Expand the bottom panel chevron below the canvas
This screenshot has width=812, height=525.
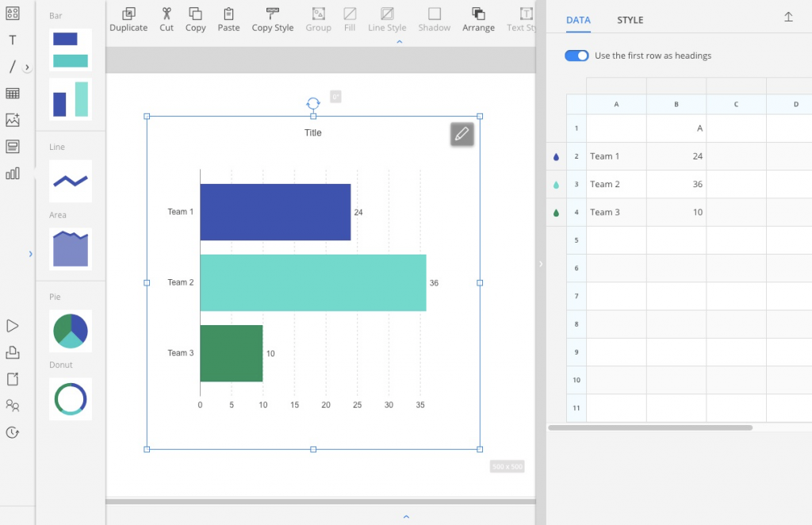click(406, 516)
